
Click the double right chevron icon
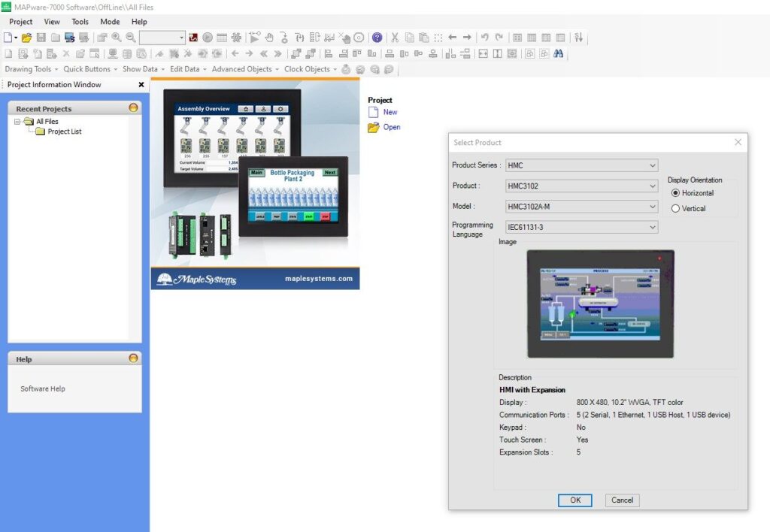[x=278, y=54]
